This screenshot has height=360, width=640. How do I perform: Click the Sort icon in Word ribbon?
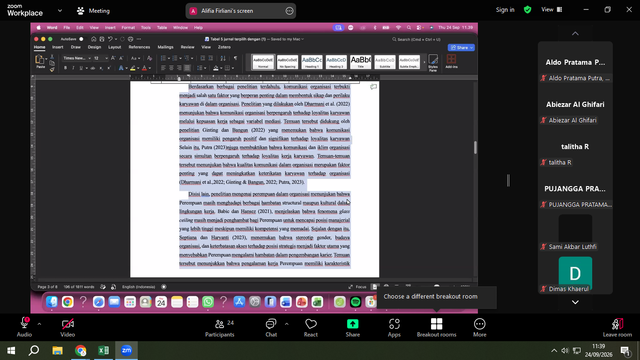pos(223,58)
